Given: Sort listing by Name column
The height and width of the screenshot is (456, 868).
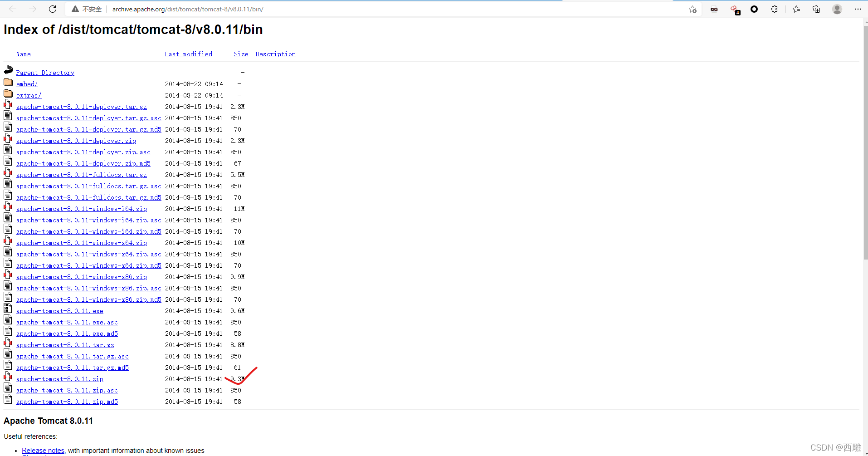Looking at the screenshot, I should pos(24,54).
